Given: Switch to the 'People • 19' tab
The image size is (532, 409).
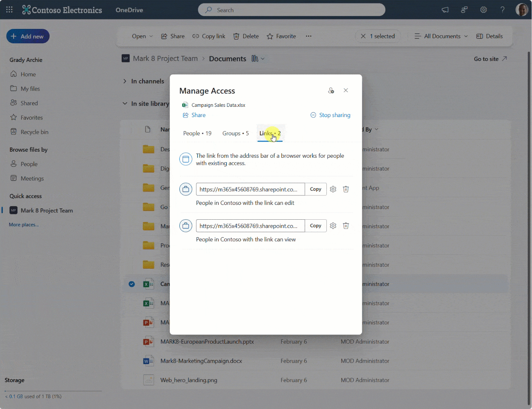Looking at the screenshot, I should 197,133.
